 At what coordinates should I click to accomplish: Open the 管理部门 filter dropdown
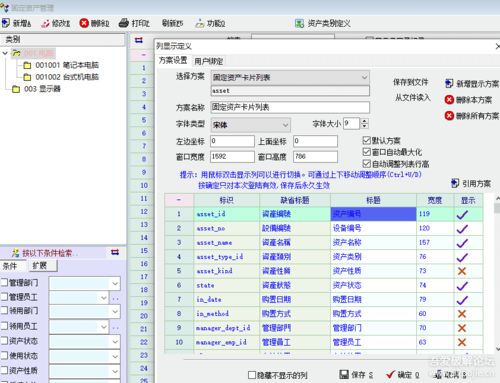tap(115, 284)
